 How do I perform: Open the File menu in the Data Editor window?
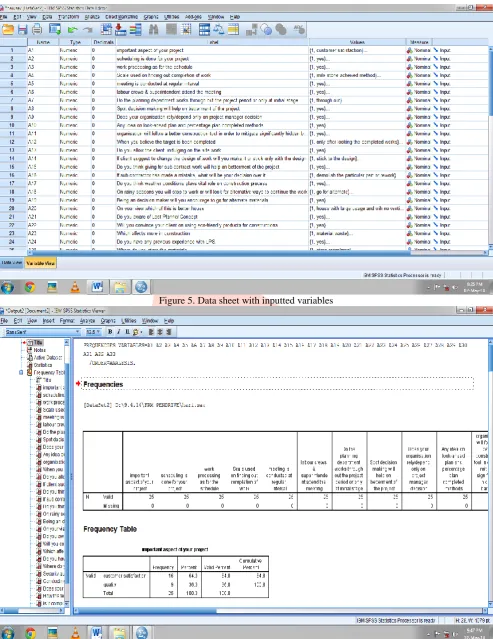click(x=4, y=17)
